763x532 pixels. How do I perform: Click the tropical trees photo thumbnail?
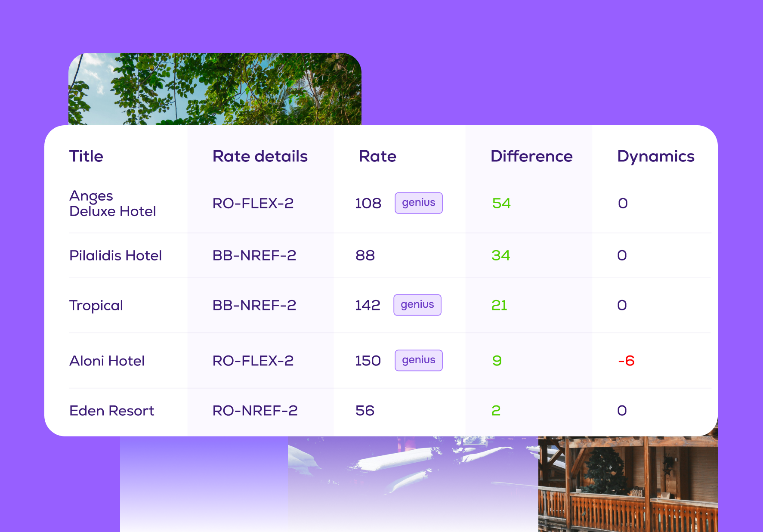coord(214,89)
